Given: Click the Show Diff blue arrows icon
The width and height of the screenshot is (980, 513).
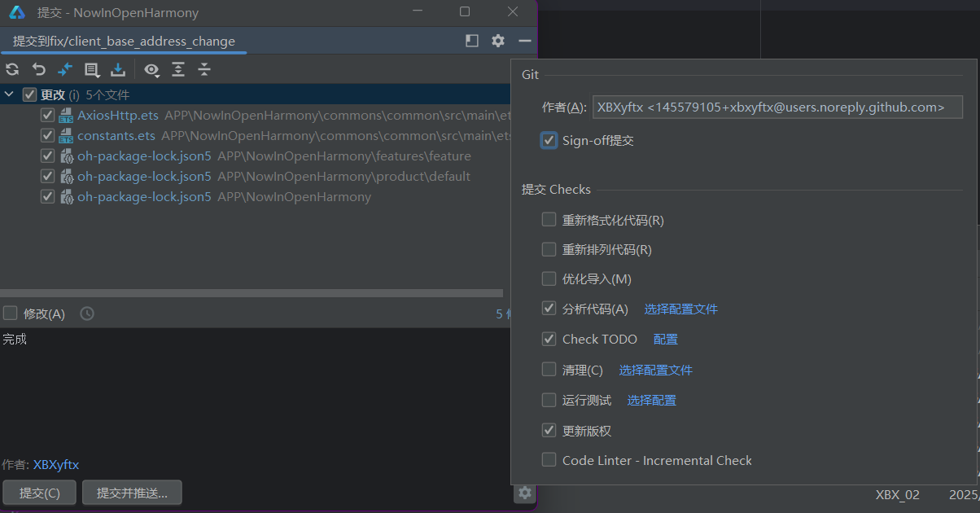Looking at the screenshot, I should [x=65, y=70].
